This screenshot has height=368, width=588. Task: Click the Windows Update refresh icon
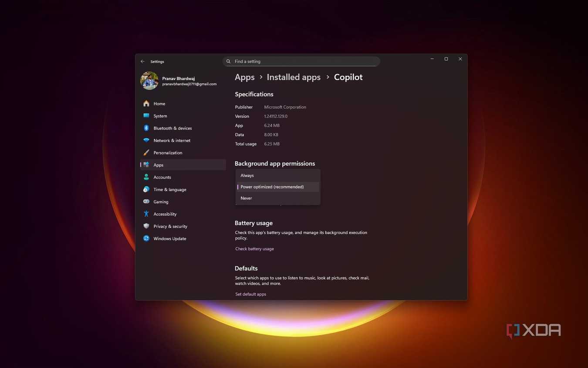[146, 239]
